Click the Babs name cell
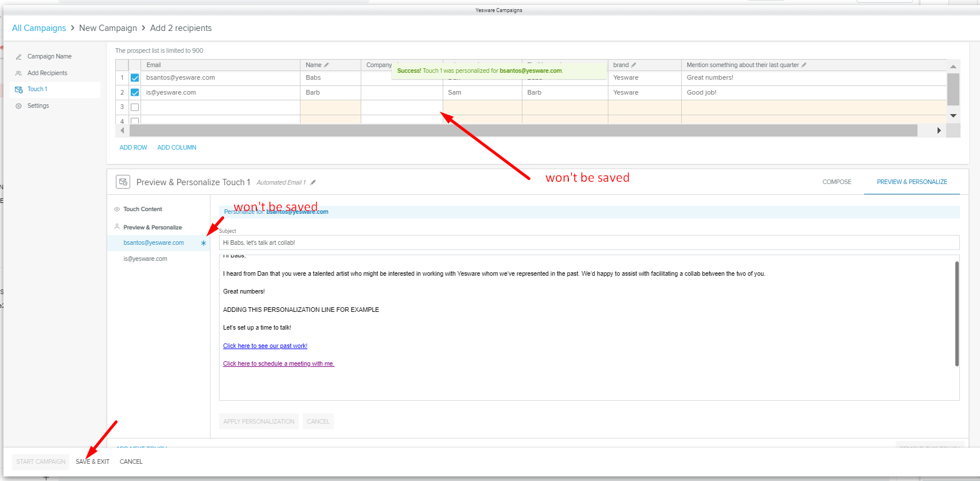This screenshot has height=481, width=980. 330,78
